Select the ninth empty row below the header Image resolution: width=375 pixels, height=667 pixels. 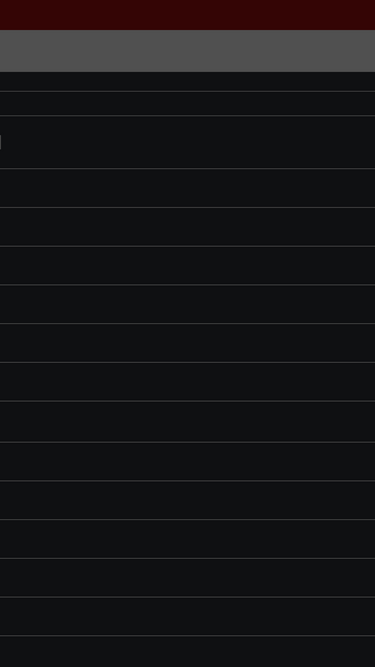[188, 382]
